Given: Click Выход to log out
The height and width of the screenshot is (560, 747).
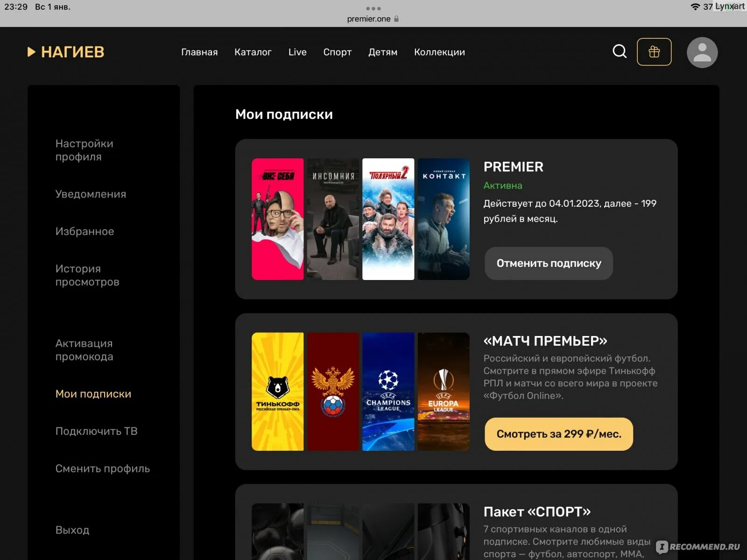Looking at the screenshot, I should tap(72, 530).
